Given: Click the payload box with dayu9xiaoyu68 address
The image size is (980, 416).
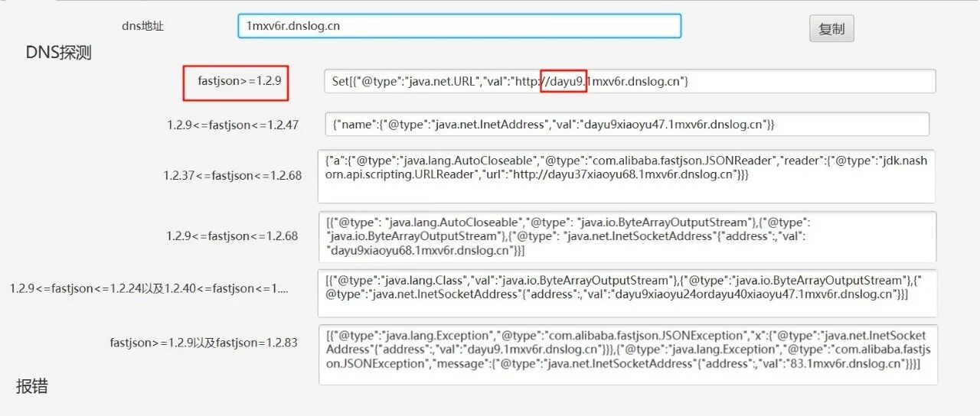Looking at the screenshot, I should click(627, 237).
